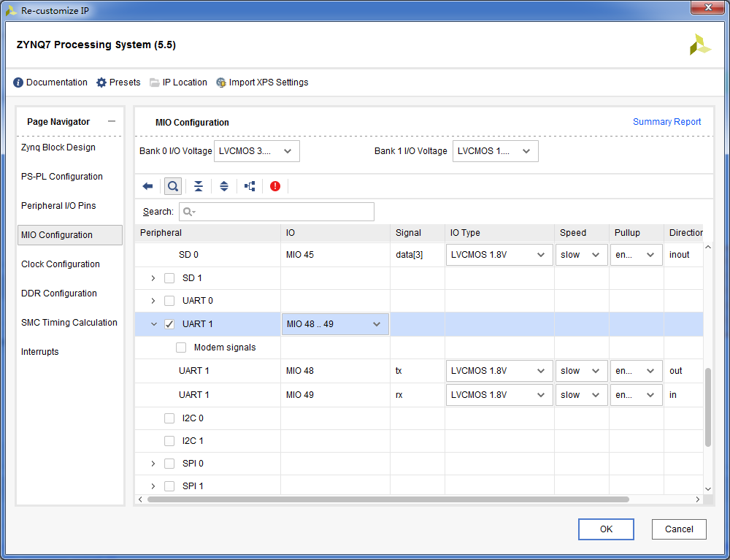Expand the UART 0 row
The width and height of the screenshot is (730, 560).
tap(153, 301)
